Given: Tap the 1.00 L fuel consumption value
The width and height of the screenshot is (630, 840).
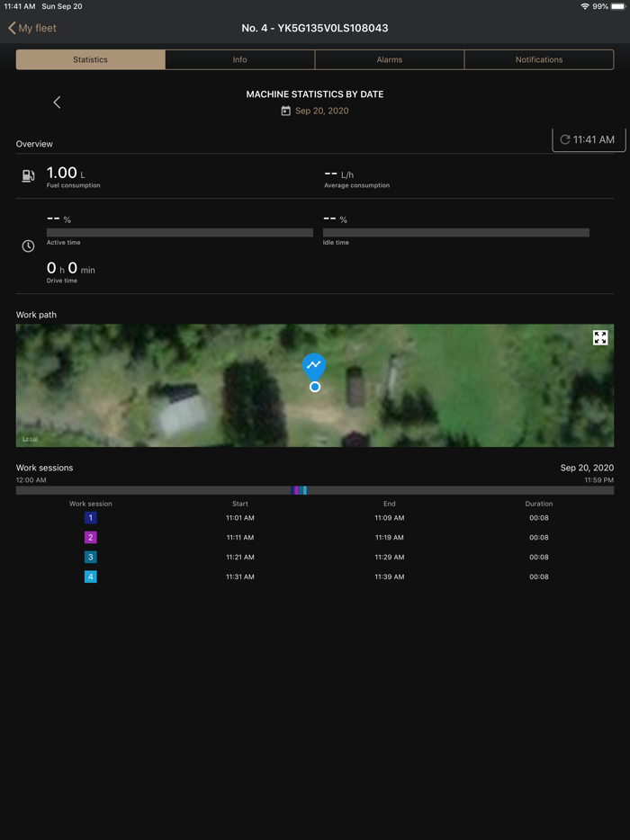Looking at the screenshot, I should [x=66, y=173].
